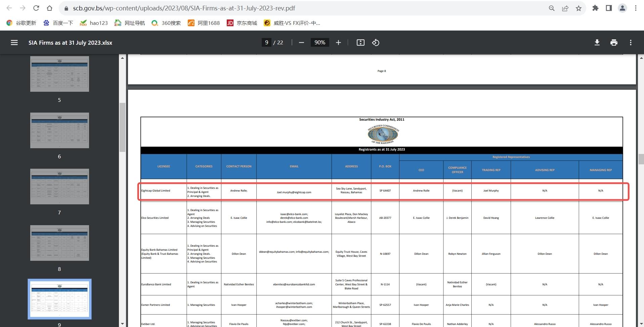Select page 9 thumbnail
Viewport: 644px width, 327px height.
(x=59, y=299)
